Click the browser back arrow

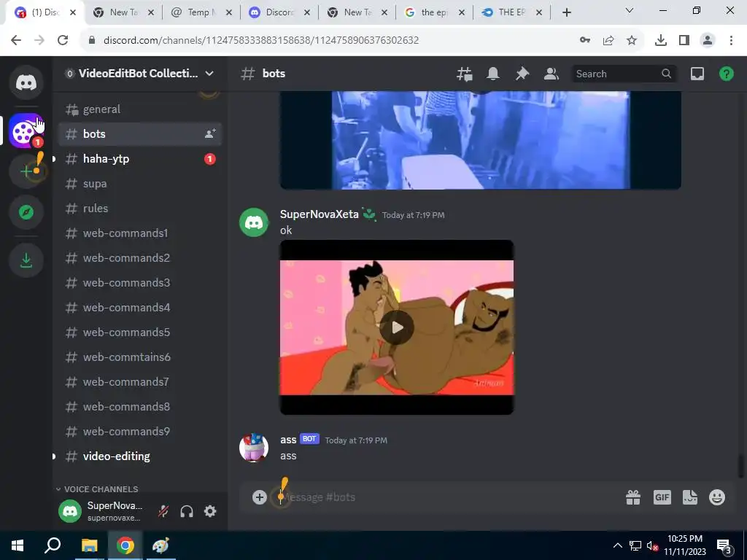(x=16, y=41)
